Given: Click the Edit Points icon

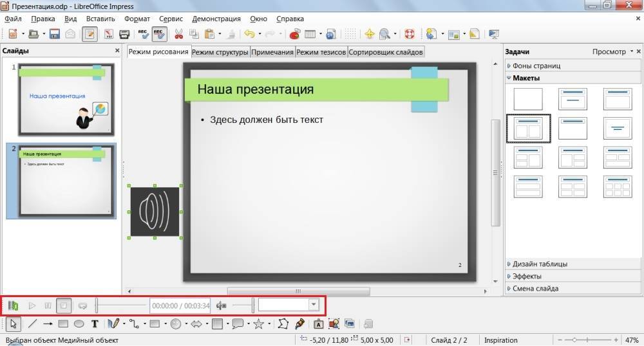Looking at the screenshot, I should (x=283, y=324).
